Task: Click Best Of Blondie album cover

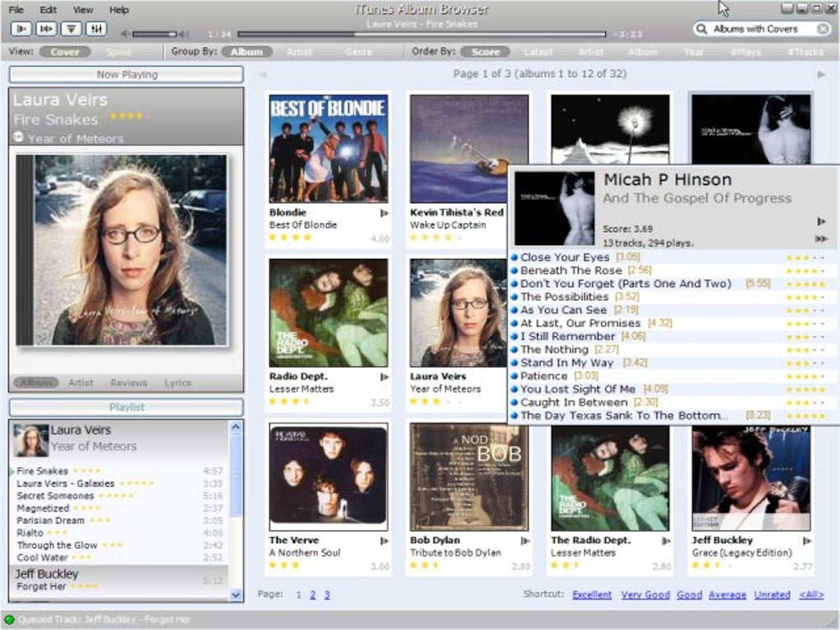Action: 329,148
